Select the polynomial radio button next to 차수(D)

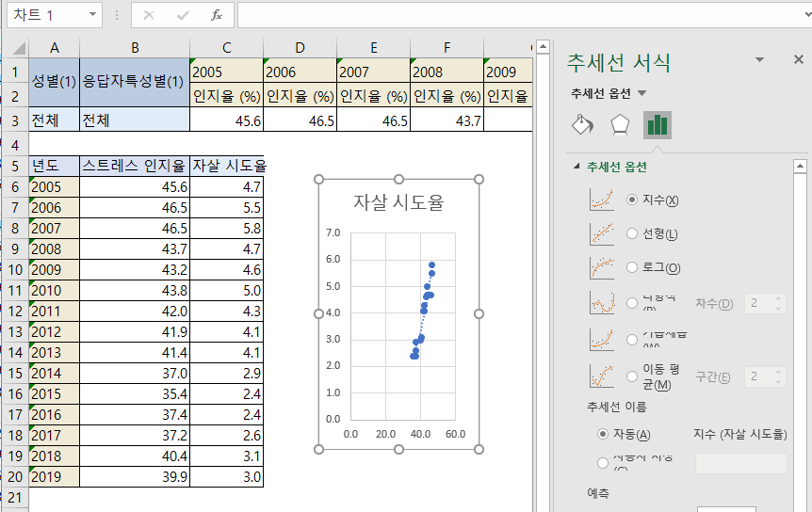point(632,303)
